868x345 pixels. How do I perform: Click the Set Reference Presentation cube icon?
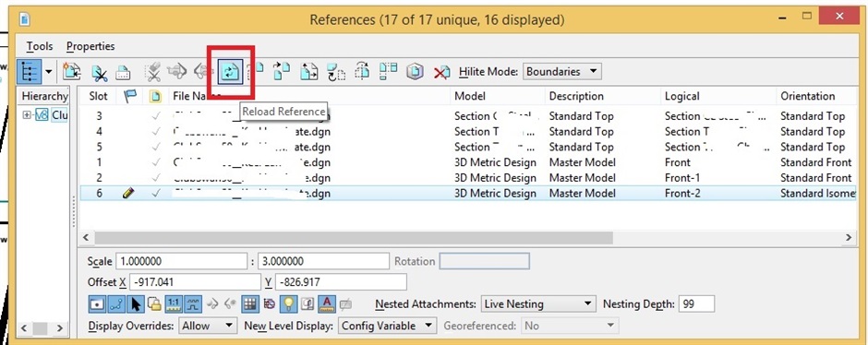tap(415, 72)
